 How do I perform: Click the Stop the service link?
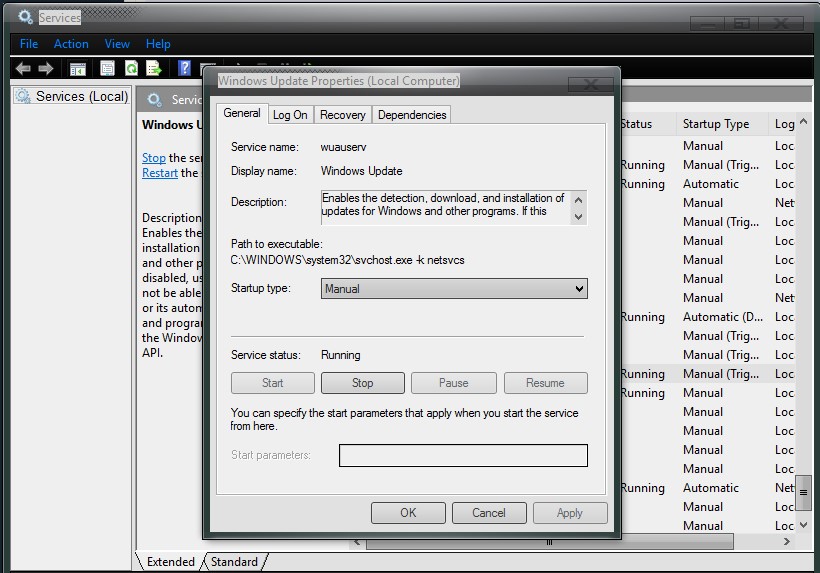tap(153, 158)
